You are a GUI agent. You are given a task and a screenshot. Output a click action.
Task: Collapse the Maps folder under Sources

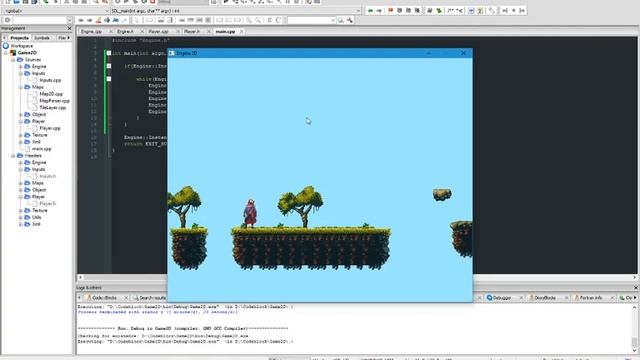[20, 87]
